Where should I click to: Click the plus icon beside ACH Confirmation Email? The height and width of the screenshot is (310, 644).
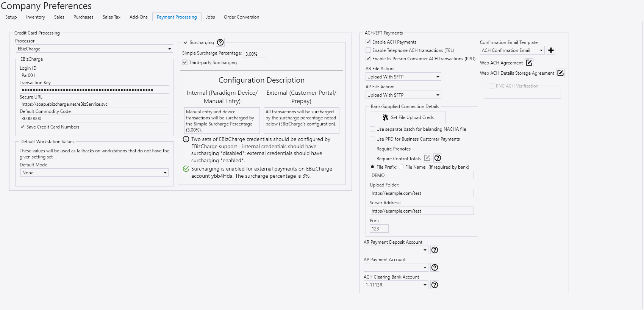[x=551, y=50]
